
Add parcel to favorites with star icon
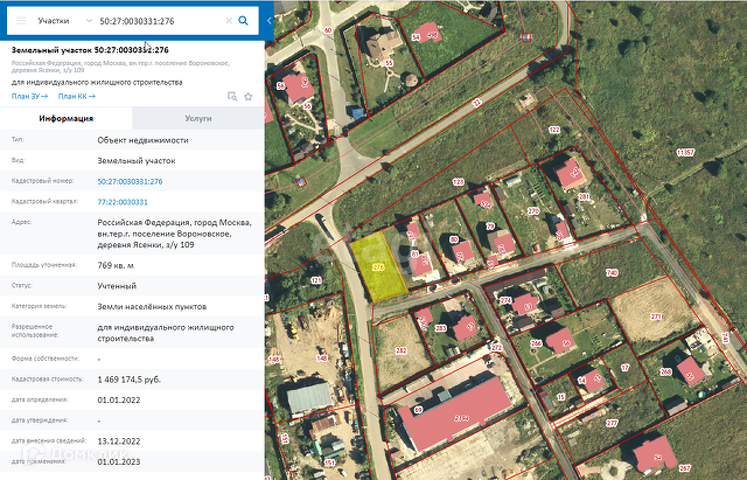(x=248, y=97)
